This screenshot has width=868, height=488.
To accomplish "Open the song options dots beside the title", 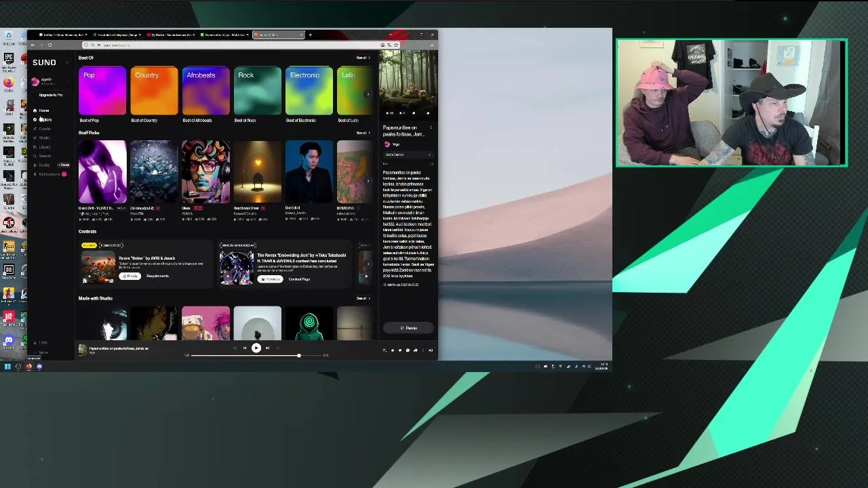I will tap(431, 127).
